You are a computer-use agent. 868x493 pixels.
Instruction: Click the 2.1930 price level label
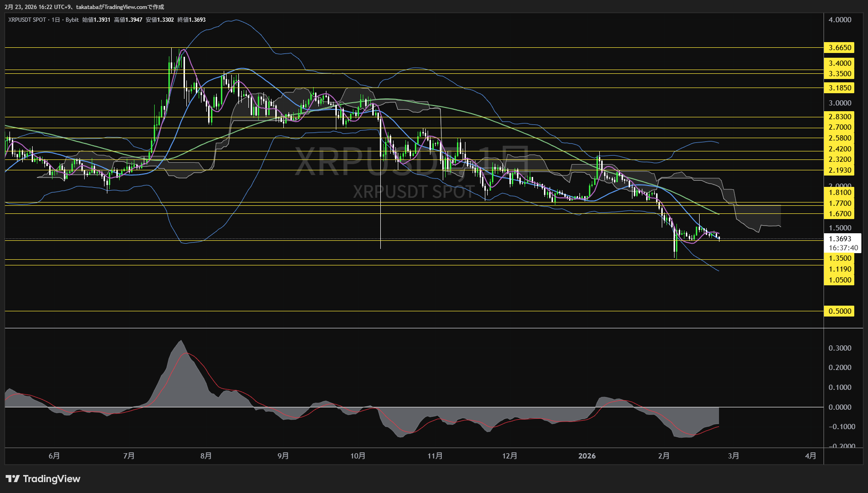[x=840, y=170]
